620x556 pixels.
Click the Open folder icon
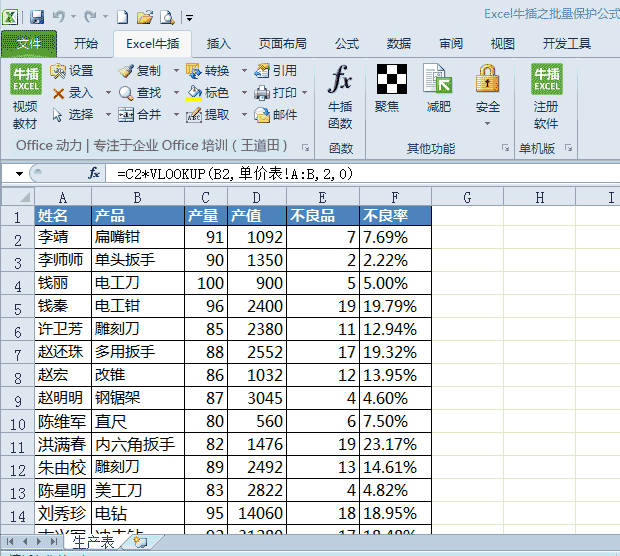(x=145, y=17)
